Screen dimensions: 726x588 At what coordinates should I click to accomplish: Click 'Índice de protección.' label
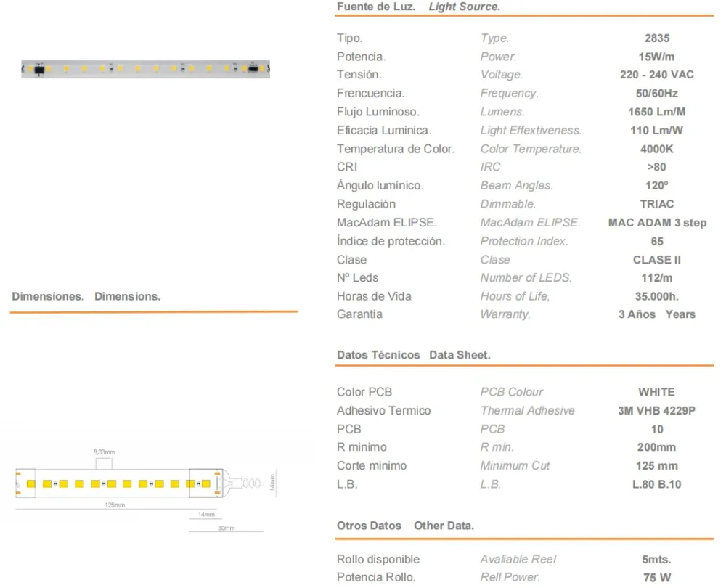tap(391, 241)
